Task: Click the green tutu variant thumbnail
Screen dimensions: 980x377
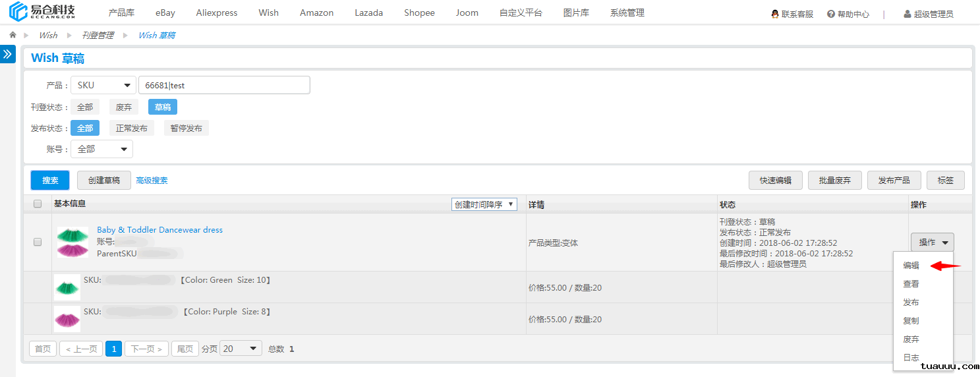Action: (67, 287)
